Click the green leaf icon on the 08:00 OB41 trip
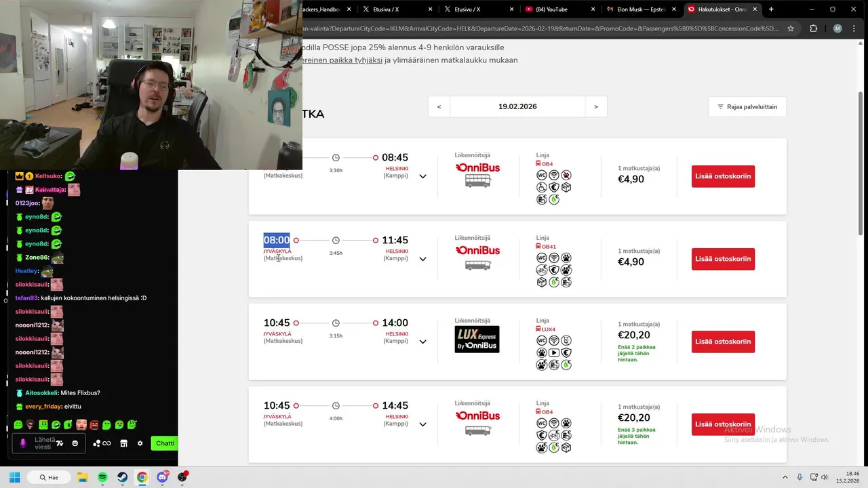This screenshot has width=868, height=488. (554, 283)
